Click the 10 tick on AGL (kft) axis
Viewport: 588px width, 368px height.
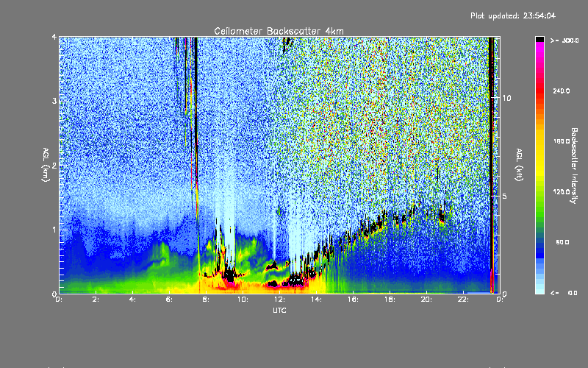pyautogui.click(x=506, y=98)
